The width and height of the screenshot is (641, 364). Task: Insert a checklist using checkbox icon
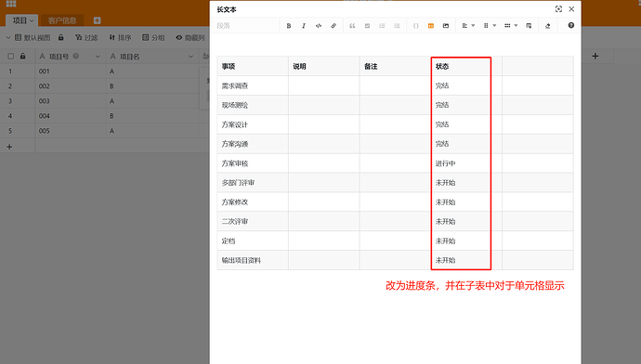pyautogui.click(x=367, y=26)
